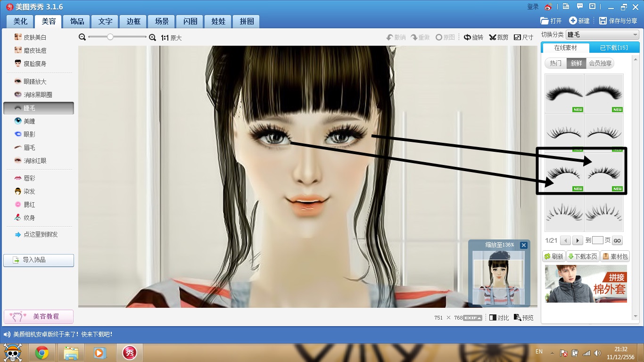Open the title bar dropdown menu icon
Viewport: 644px width, 362px height.
coord(593,7)
